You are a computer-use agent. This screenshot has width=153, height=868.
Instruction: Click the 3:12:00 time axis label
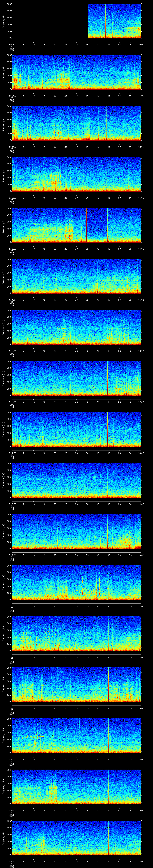coord(12,198)
